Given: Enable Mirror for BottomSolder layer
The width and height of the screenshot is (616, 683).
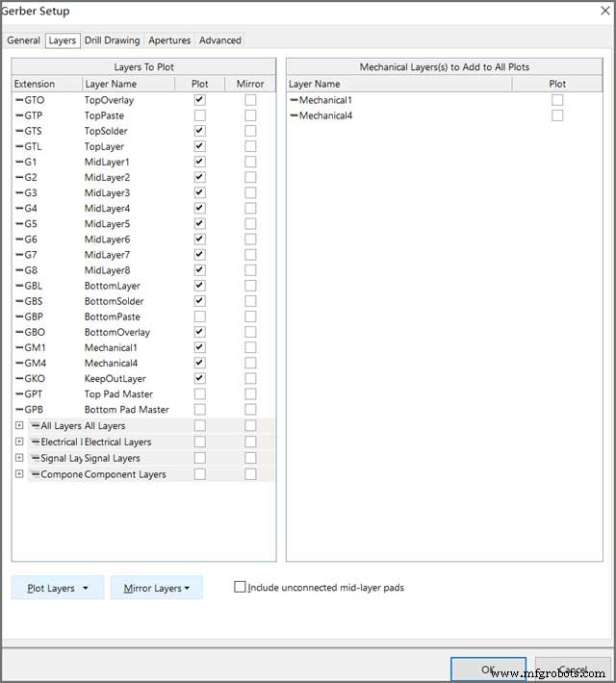Looking at the screenshot, I should point(250,301).
